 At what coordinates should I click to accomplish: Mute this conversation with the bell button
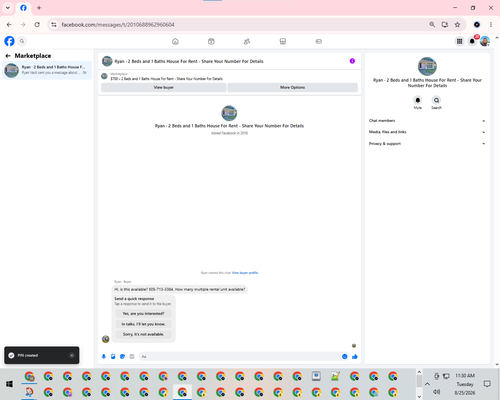click(418, 100)
